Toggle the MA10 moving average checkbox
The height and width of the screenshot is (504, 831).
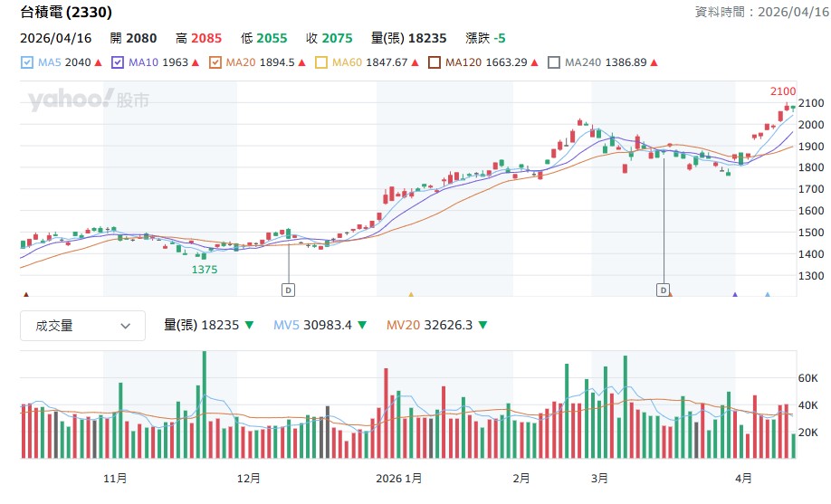[x=118, y=62]
